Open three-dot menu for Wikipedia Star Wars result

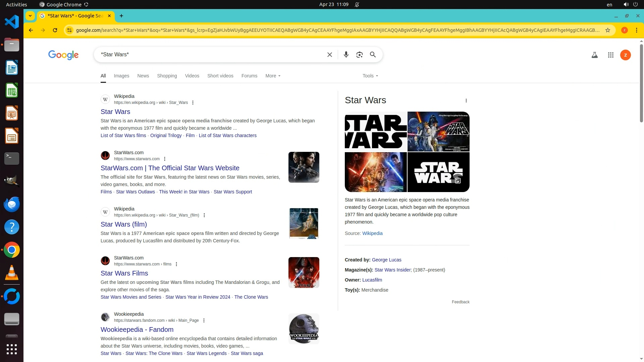tap(193, 103)
